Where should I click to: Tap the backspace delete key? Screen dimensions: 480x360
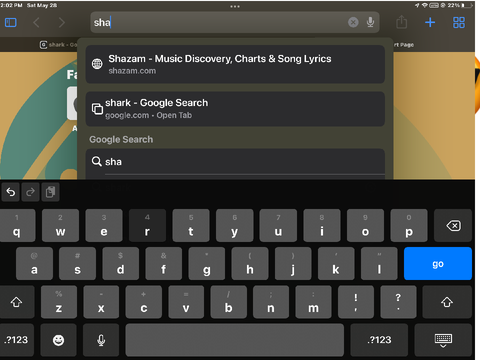453,226
